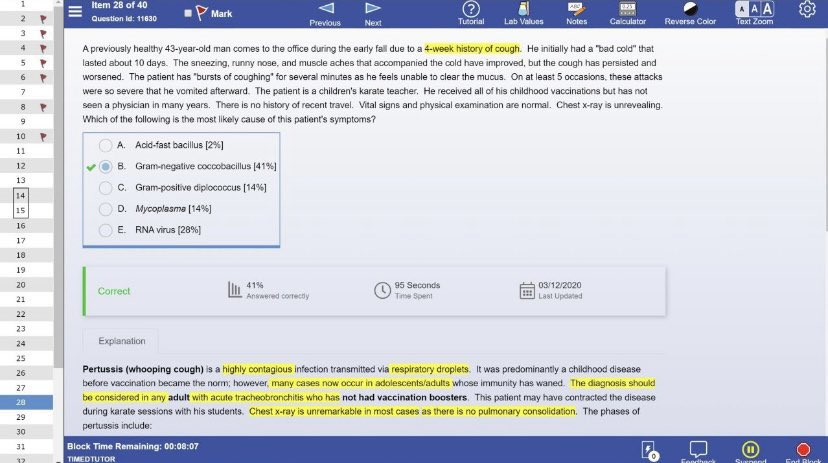
Task: Click the Block Time Remaining timer
Action: tap(133, 446)
